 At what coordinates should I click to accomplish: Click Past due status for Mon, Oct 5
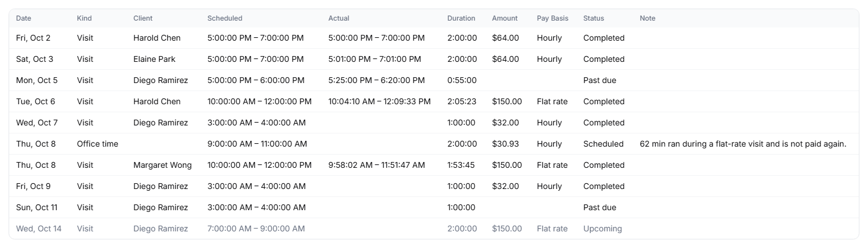[599, 80]
